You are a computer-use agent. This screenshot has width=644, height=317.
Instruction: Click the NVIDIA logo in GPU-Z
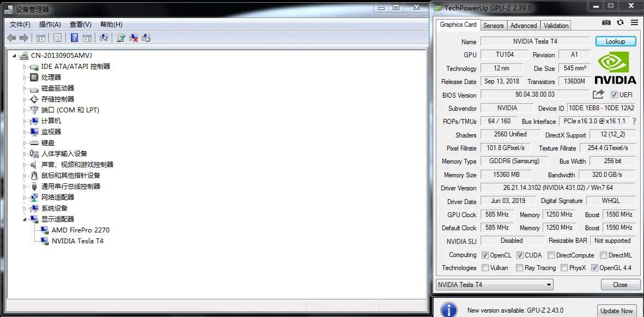[616, 68]
